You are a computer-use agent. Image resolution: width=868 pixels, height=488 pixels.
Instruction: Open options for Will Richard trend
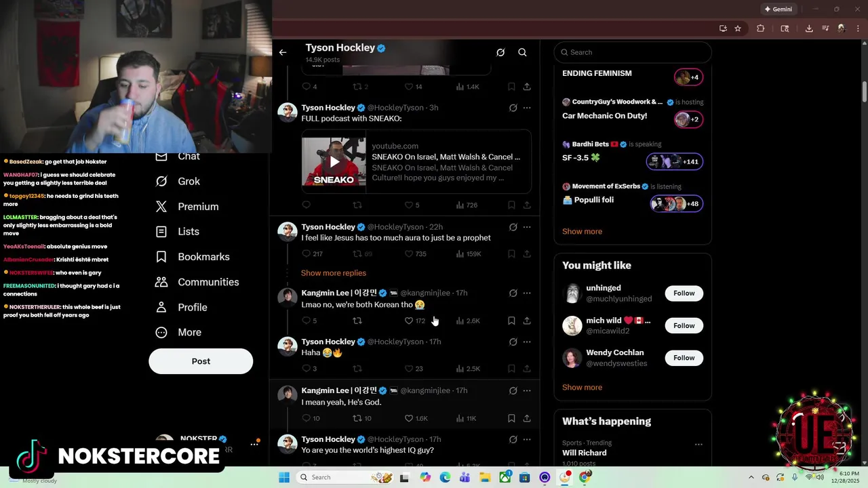(x=698, y=445)
